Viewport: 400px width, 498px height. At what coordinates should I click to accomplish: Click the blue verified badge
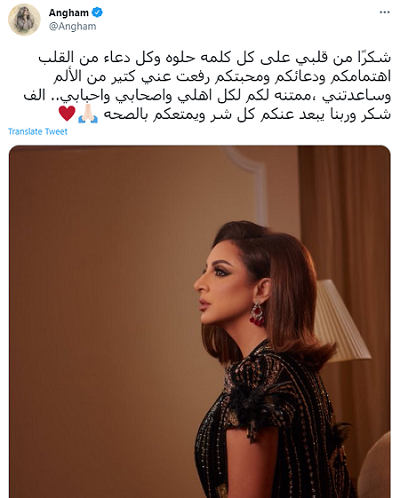click(97, 13)
